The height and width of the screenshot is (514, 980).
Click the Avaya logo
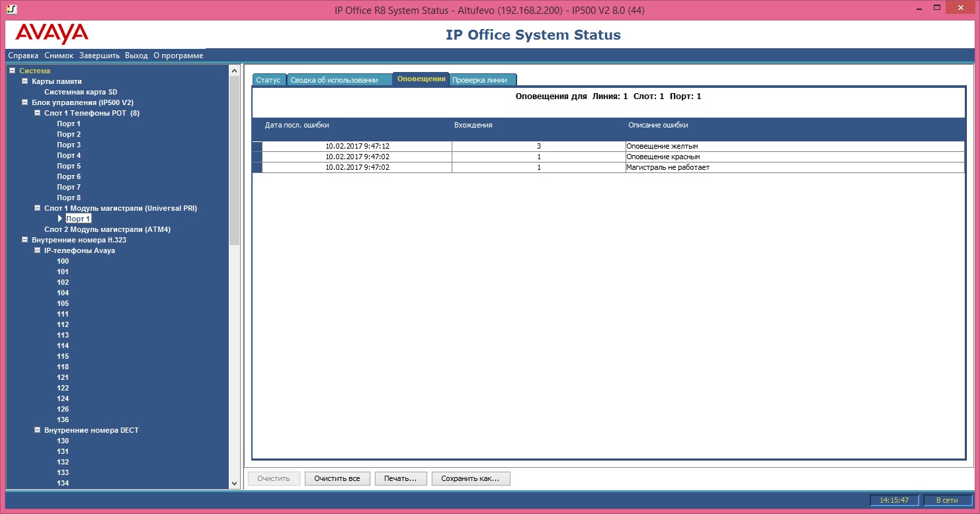point(52,34)
